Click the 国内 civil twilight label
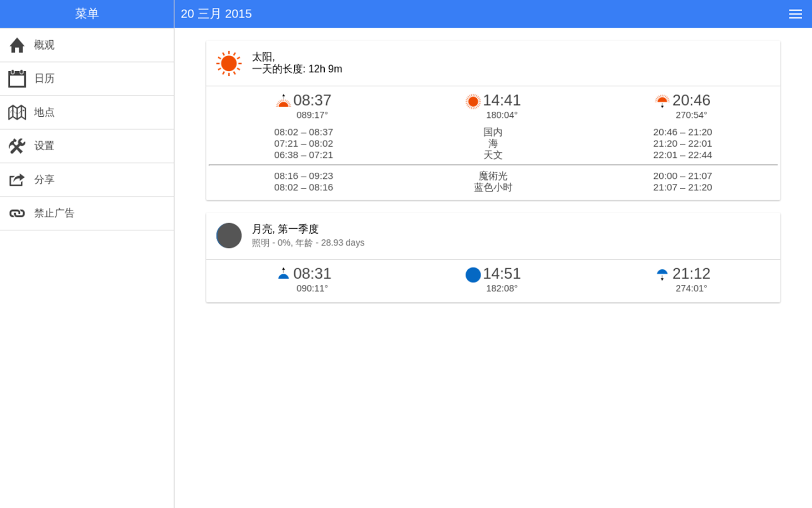The width and height of the screenshot is (812, 508). pyautogui.click(x=493, y=132)
